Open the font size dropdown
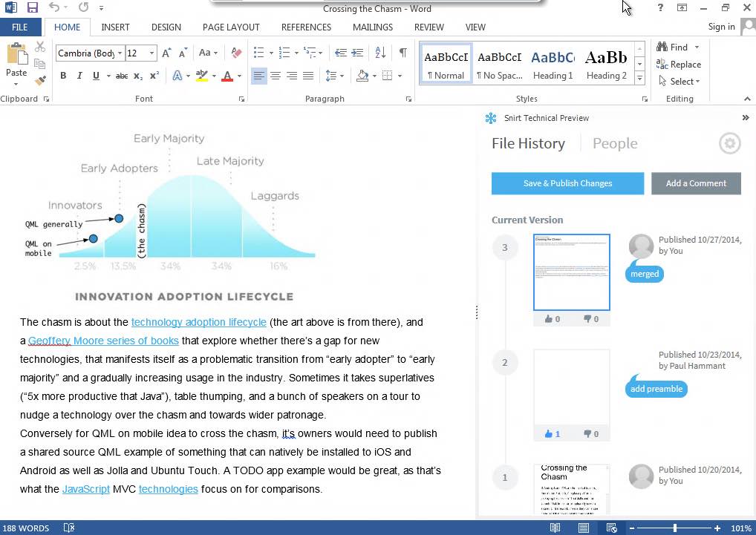The image size is (756, 535). point(152,53)
